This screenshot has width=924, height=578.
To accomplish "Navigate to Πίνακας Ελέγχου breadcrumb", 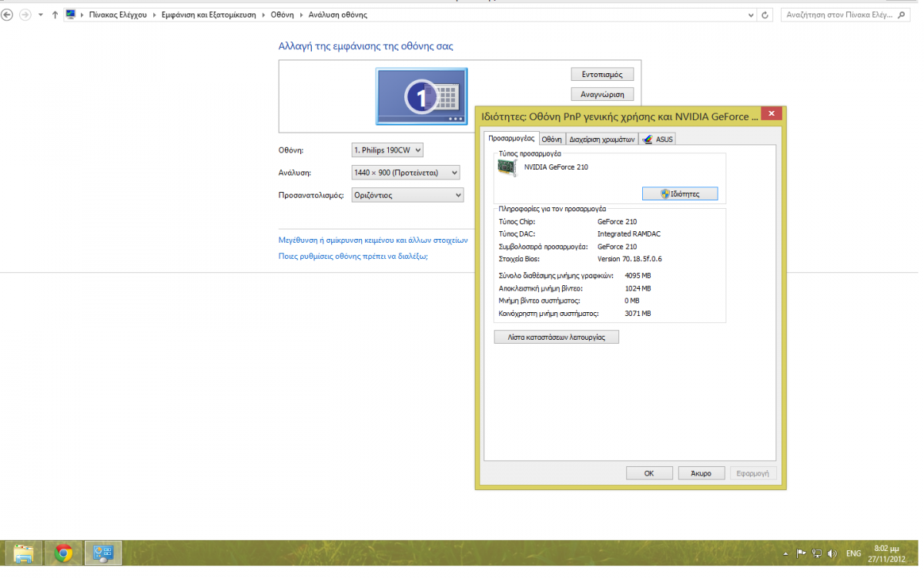I will pyautogui.click(x=118, y=15).
